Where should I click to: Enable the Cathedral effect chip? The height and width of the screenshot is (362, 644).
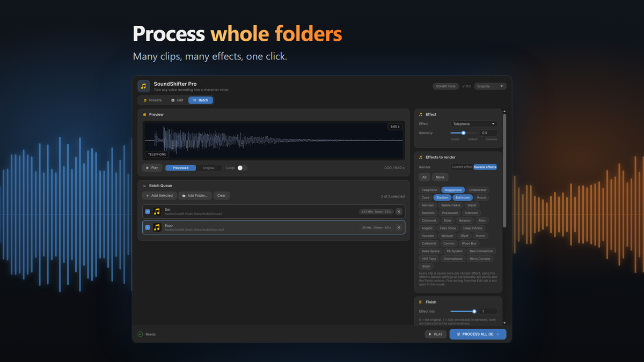429,243
